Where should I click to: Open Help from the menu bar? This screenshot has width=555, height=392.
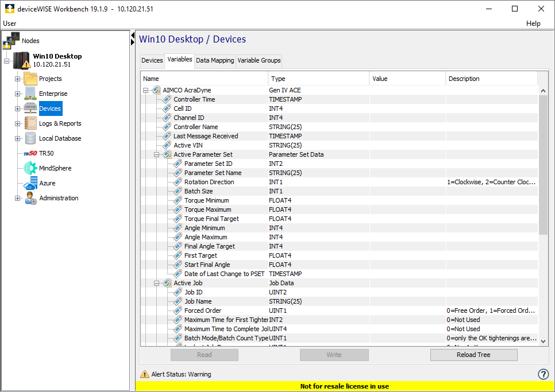(533, 24)
